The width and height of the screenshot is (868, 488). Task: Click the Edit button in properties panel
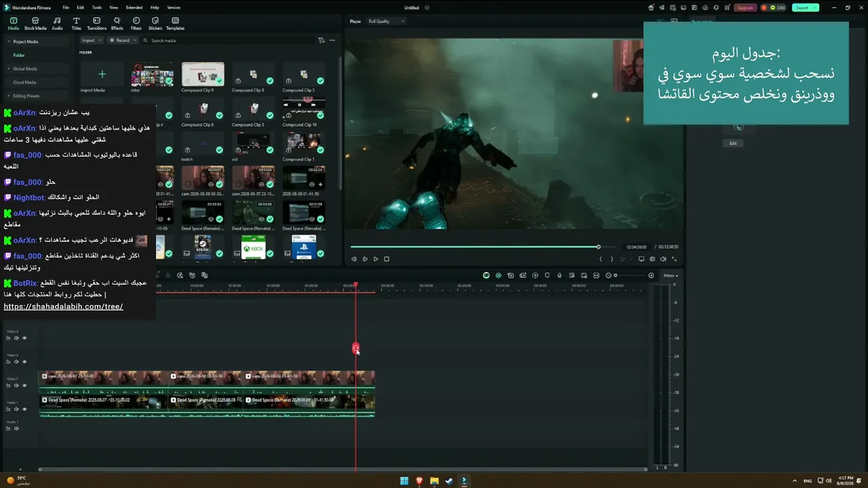[733, 143]
